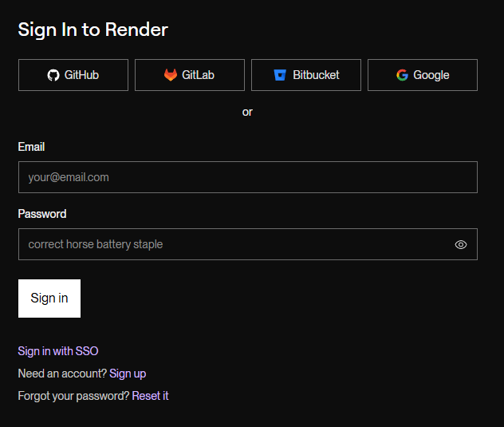Click the 'Forgot your password?' text
The image size is (504, 427).
pos(73,396)
